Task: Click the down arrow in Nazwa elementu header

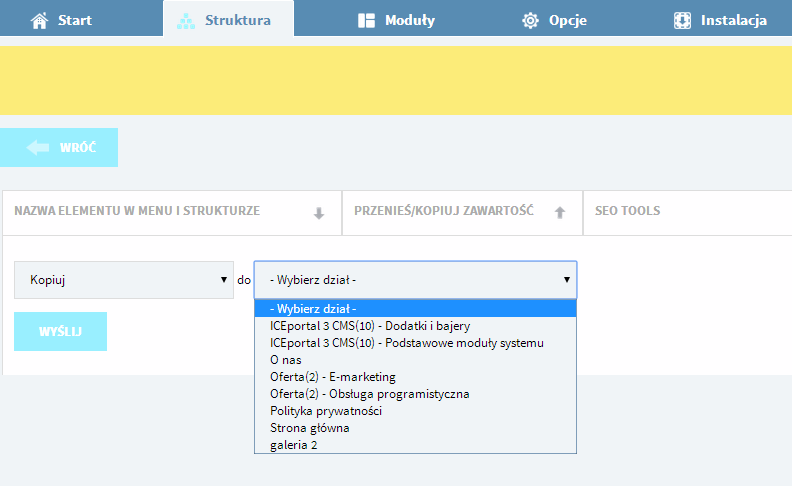Action: point(319,213)
